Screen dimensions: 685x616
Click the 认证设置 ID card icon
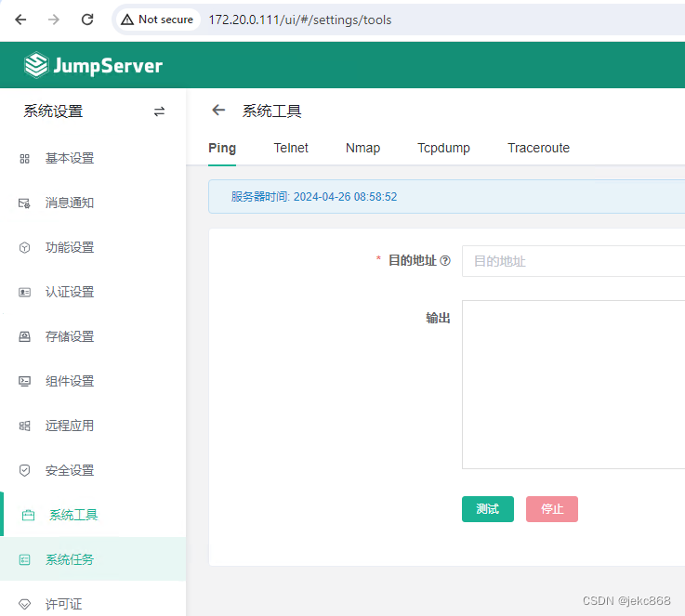click(x=24, y=292)
